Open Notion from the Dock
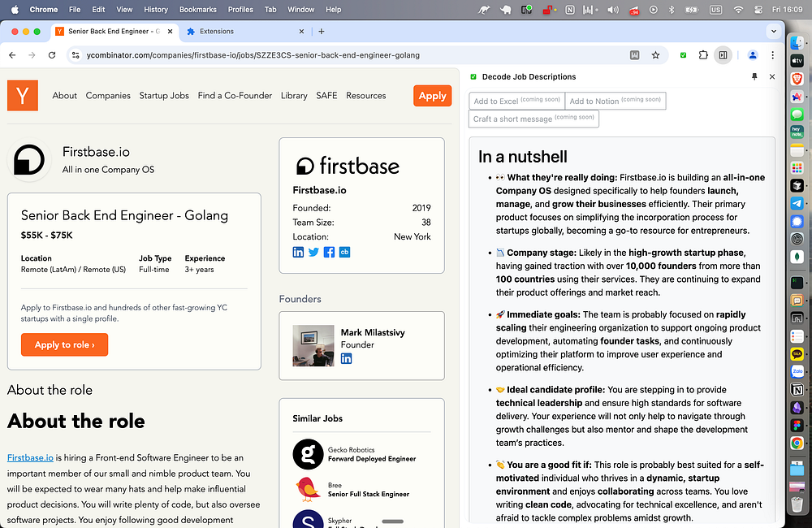This screenshot has height=528, width=812. [x=797, y=390]
